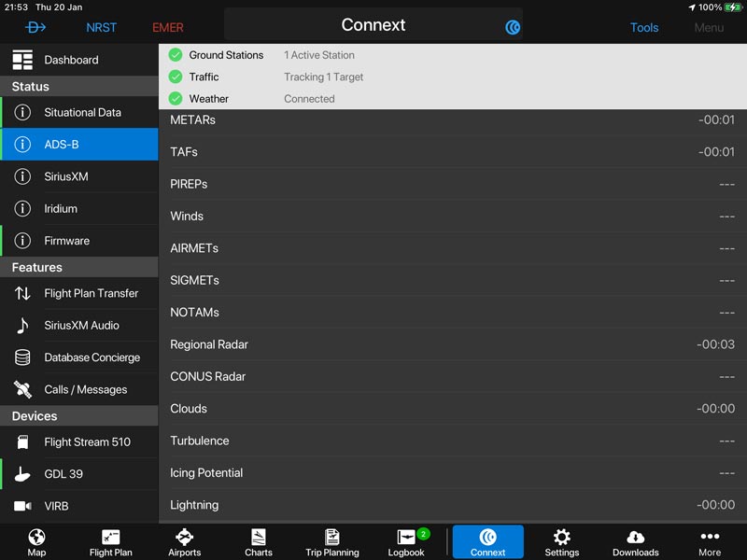
Task: Select the Winds row
Action: point(453,217)
